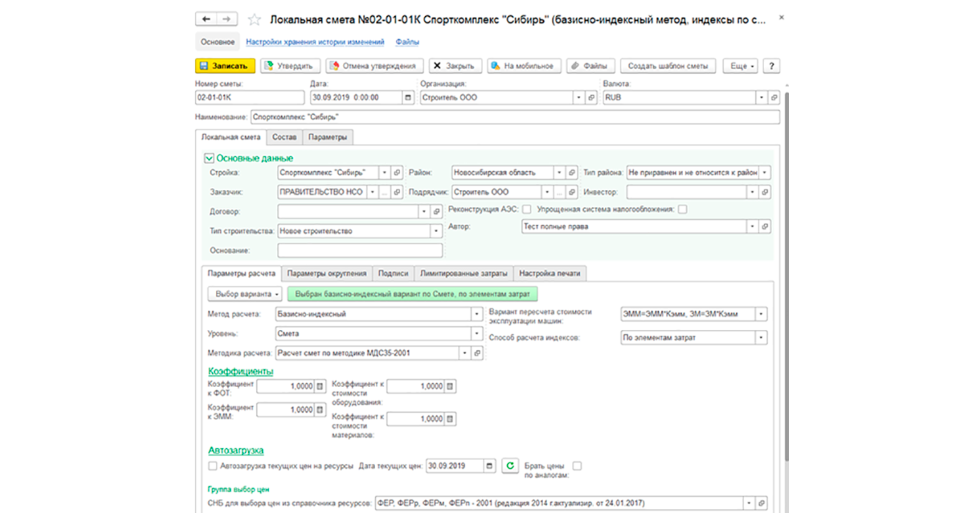Open the Коэффициенты link

tap(241, 371)
